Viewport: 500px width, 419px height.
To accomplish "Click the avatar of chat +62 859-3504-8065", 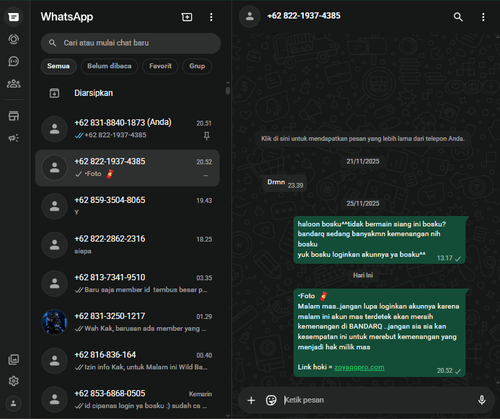I will [x=54, y=206].
